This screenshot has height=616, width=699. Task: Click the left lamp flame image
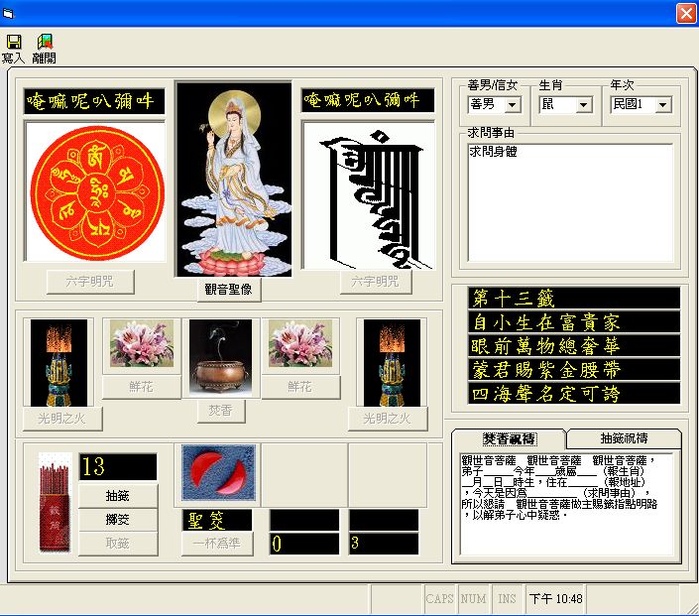point(58,362)
